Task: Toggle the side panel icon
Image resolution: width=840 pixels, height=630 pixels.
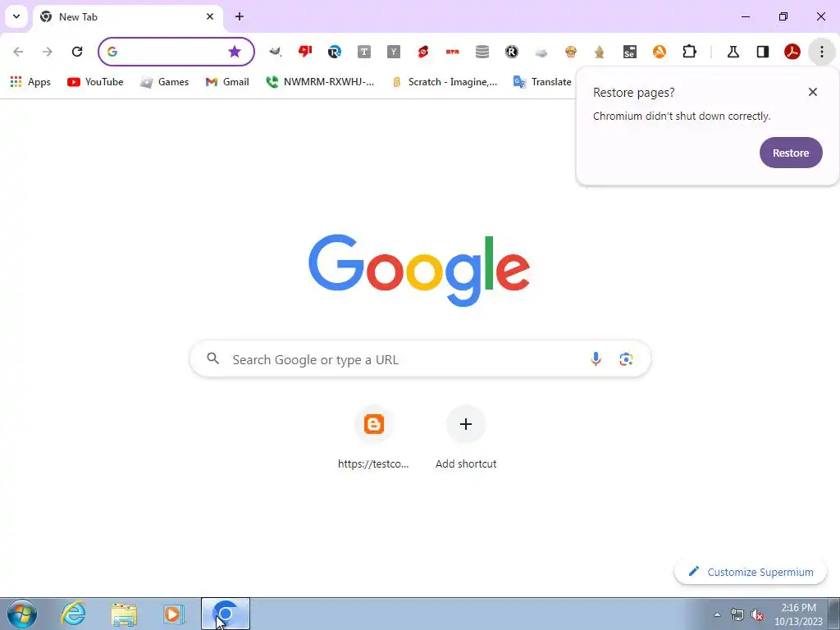Action: pos(763,52)
